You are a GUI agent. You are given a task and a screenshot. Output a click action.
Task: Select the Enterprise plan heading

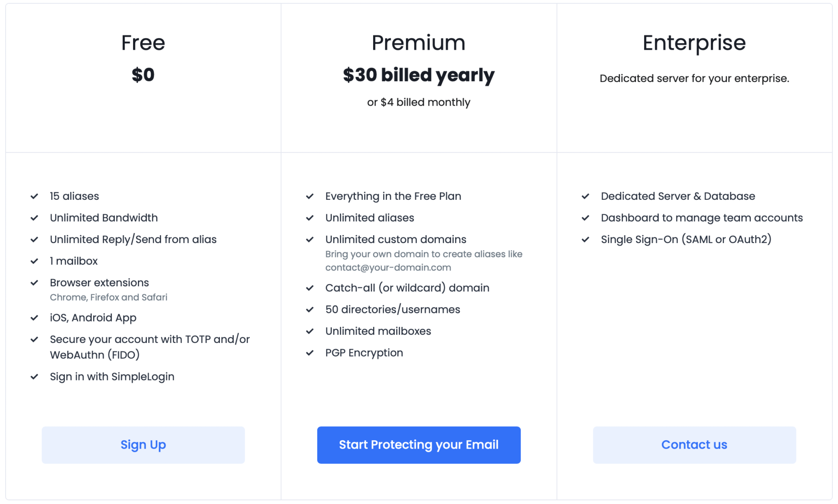tap(694, 43)
